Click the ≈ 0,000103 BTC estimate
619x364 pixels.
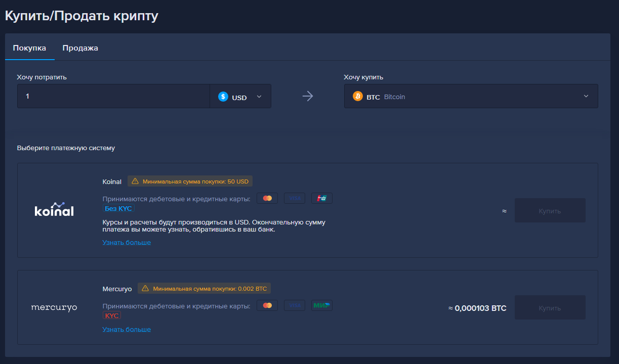pos(477,308)
